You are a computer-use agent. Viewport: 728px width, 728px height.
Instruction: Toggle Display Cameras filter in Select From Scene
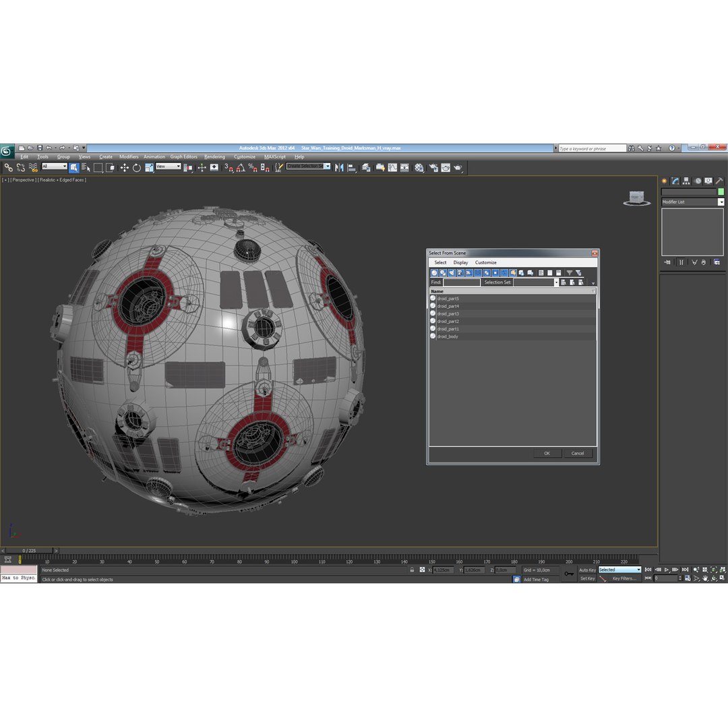click(460, 273)
